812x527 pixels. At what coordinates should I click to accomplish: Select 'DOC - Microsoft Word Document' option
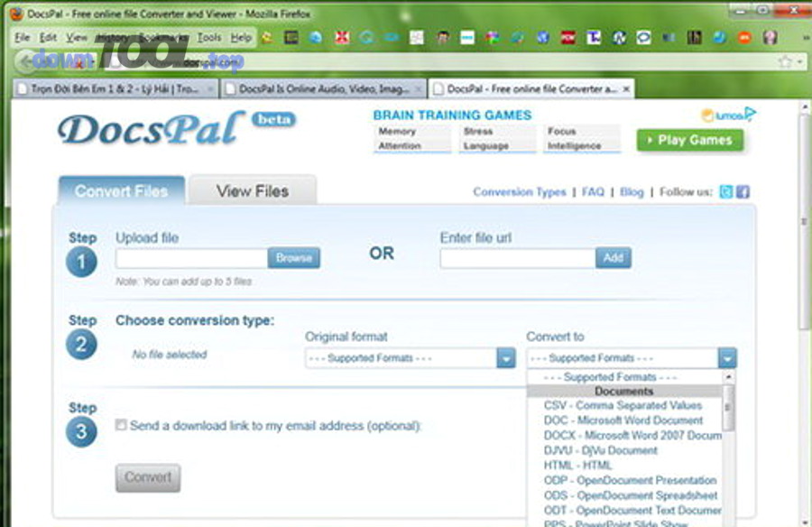point(623,421)
